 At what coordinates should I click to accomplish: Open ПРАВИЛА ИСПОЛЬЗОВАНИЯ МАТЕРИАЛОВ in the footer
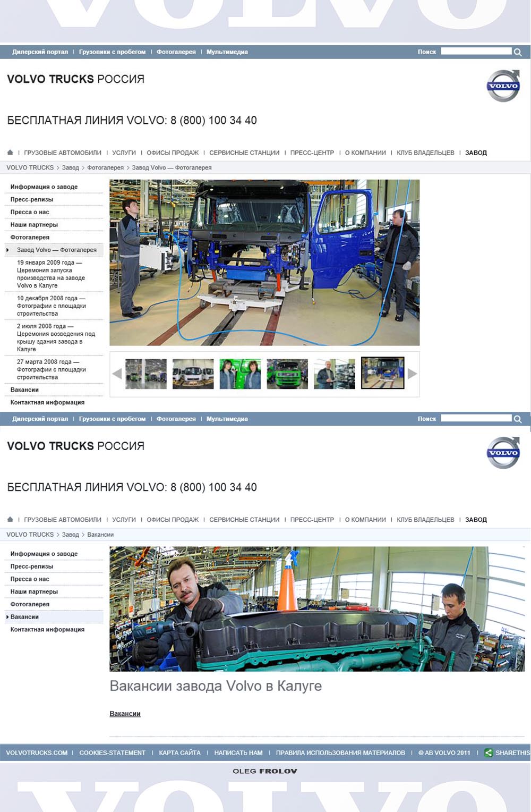click(340, 753)
